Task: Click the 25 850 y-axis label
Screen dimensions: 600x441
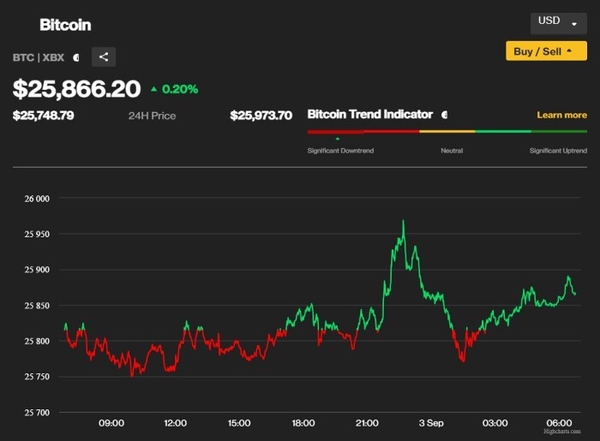Action: pos(37,305)
